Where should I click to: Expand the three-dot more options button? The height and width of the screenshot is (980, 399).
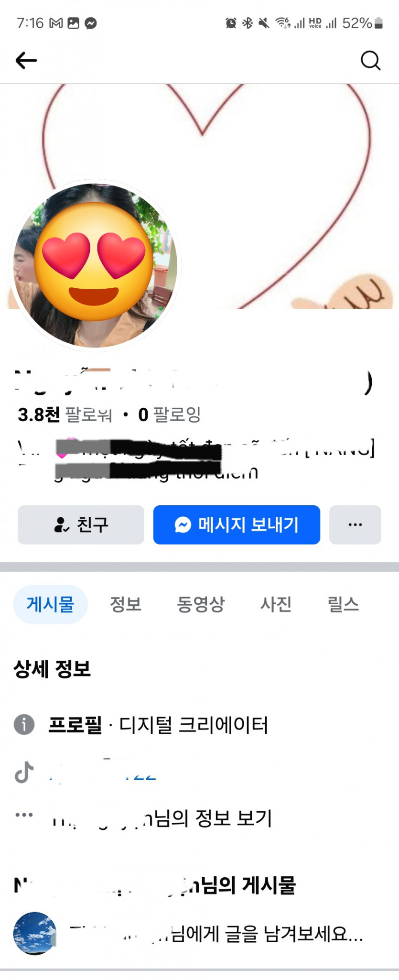pyautogui.click(x=355, y=524)
